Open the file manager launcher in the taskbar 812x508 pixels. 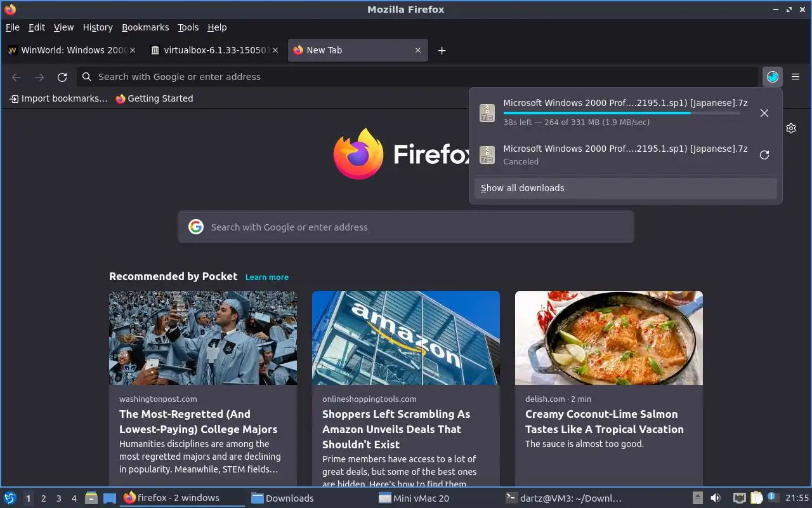[x=91, y=498]
